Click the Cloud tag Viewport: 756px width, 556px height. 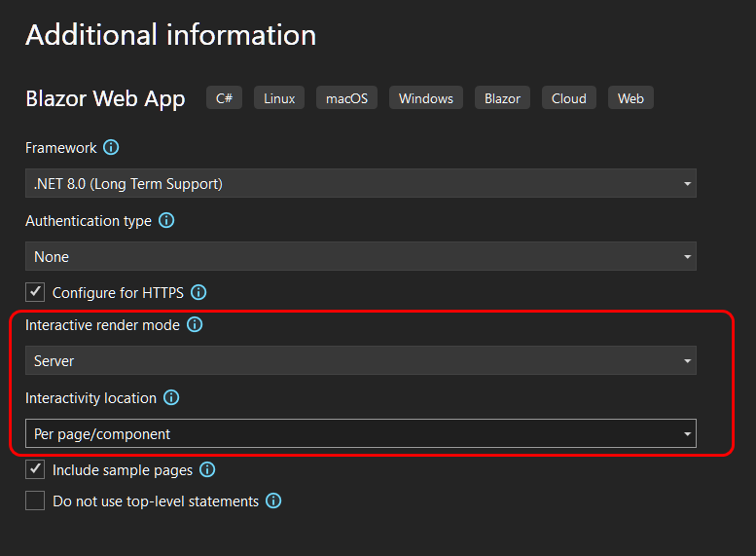[569, 98]
